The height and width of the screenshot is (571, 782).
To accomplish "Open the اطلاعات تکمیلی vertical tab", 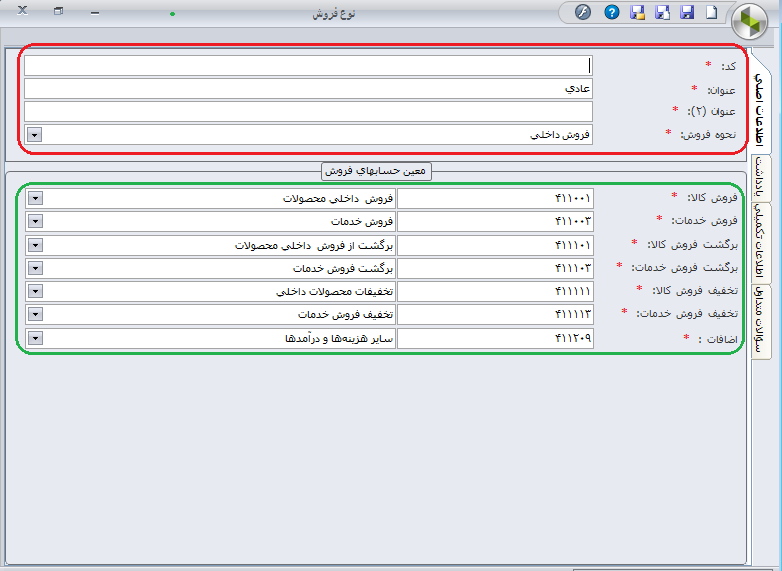I will [x=760, y=243].
